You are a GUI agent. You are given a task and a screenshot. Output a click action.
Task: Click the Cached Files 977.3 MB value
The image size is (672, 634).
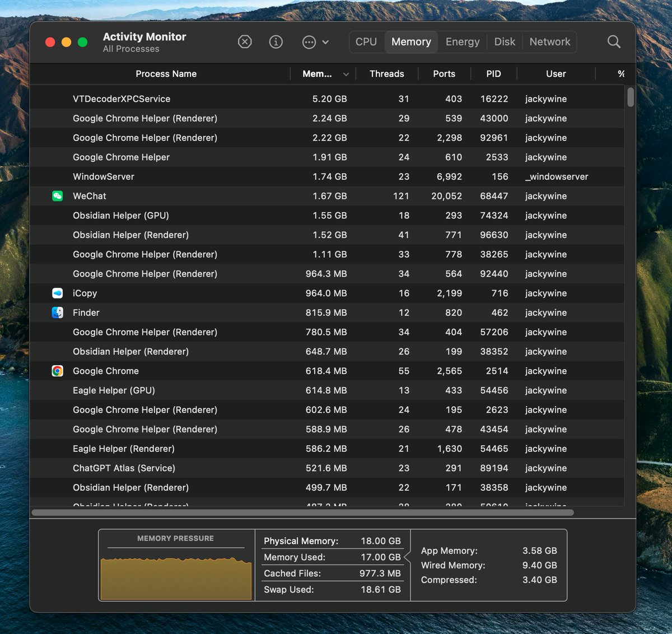[380, 574]
